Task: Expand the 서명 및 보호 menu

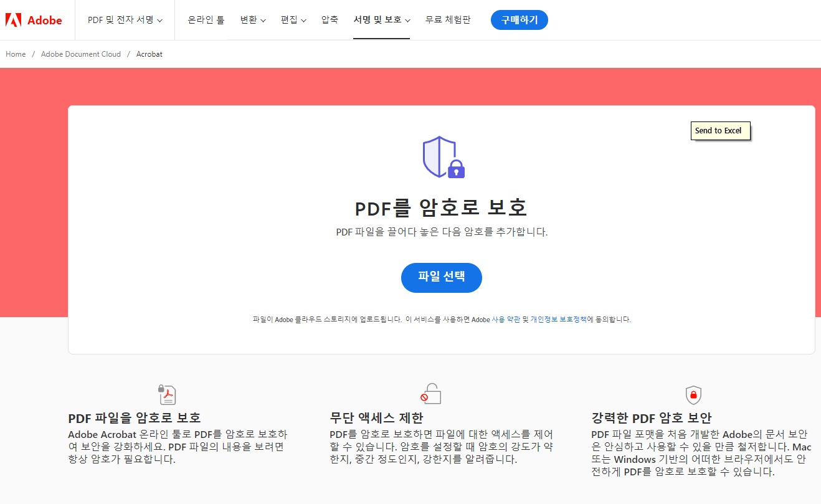Action: coord(382,20)
